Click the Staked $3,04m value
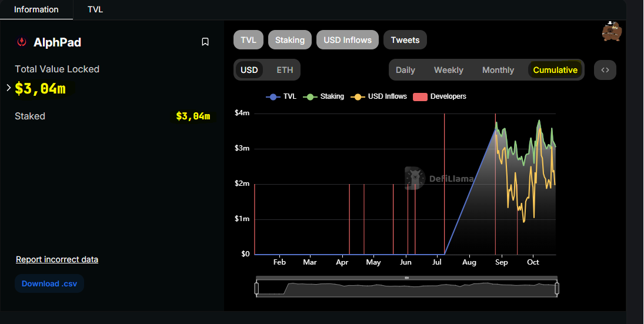This screenshot has width=644, height=324. coord(193,116)
